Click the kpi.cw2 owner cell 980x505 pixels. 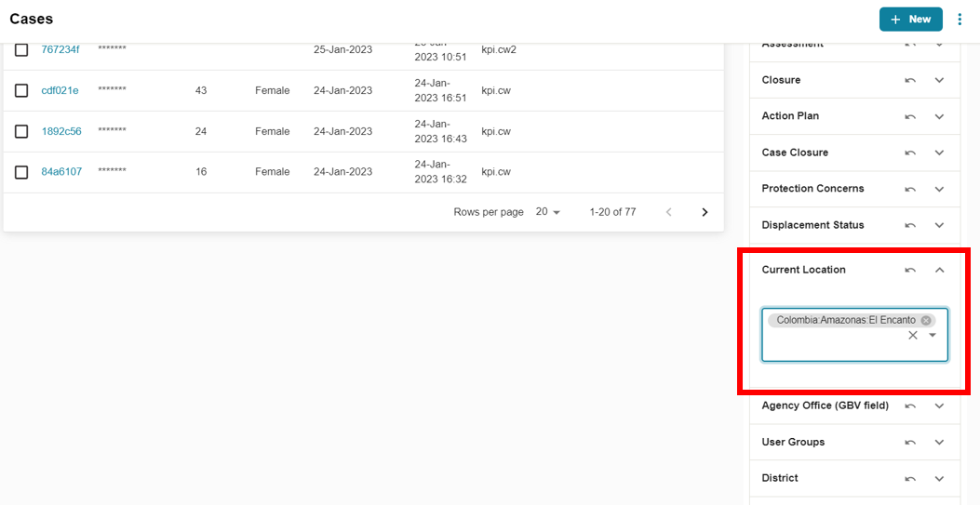coord(499,50)
